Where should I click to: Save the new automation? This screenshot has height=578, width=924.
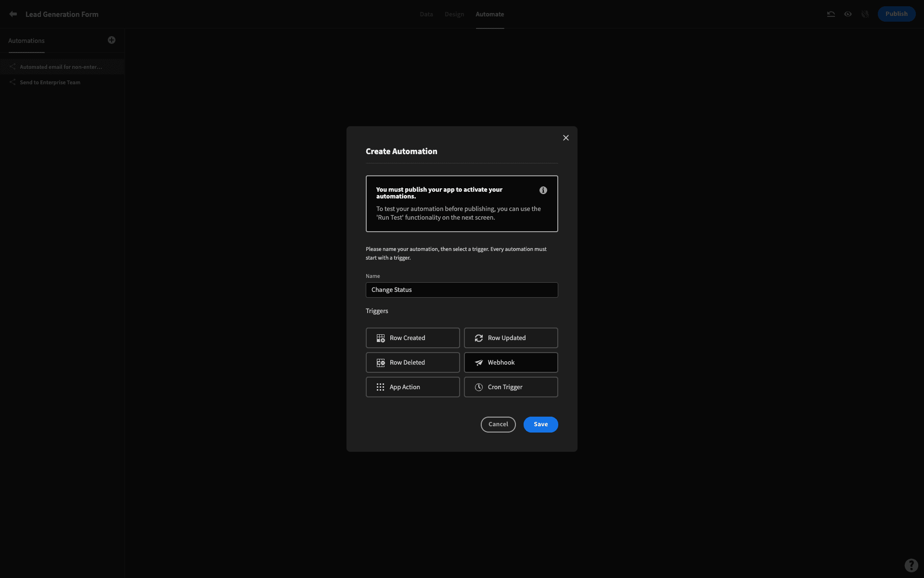point(541,424)
